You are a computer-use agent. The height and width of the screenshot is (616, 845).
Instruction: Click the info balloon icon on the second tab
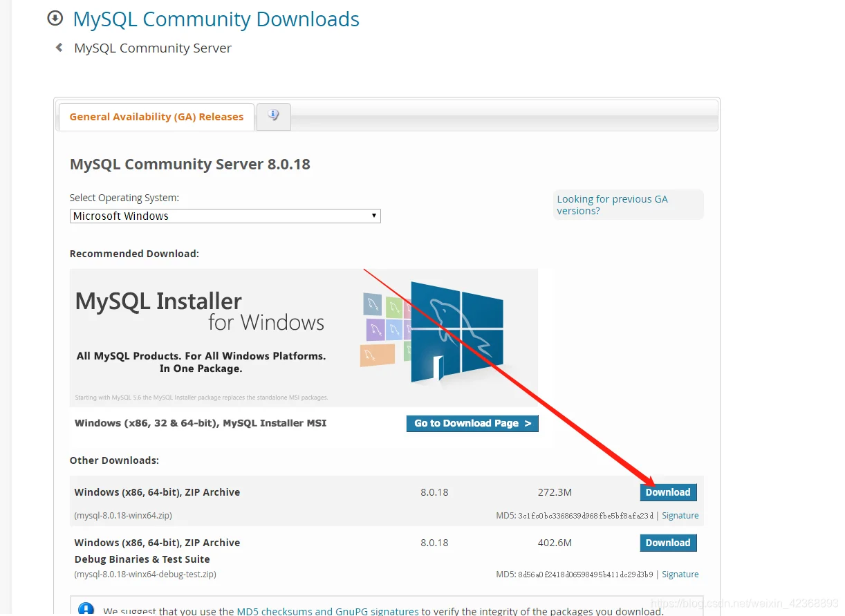[273, 115]
